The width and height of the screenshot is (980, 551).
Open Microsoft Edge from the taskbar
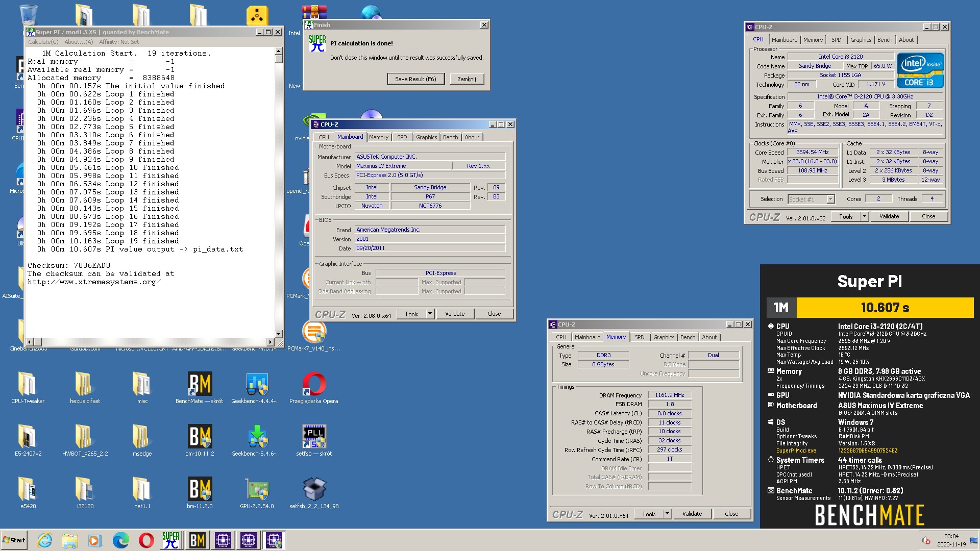click(120, 540)
